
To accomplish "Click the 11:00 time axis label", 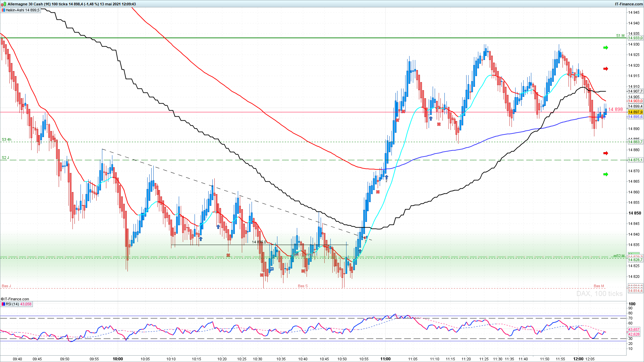I will click(385, 359).
